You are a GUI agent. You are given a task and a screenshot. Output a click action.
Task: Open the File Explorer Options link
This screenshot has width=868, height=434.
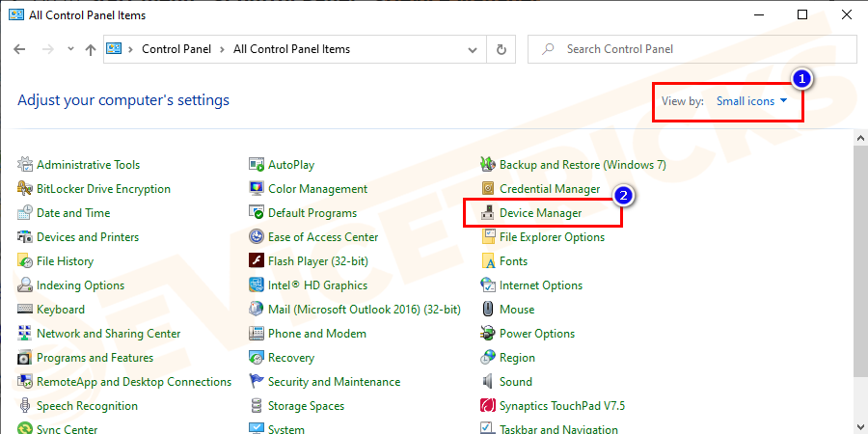click(552, 237)
